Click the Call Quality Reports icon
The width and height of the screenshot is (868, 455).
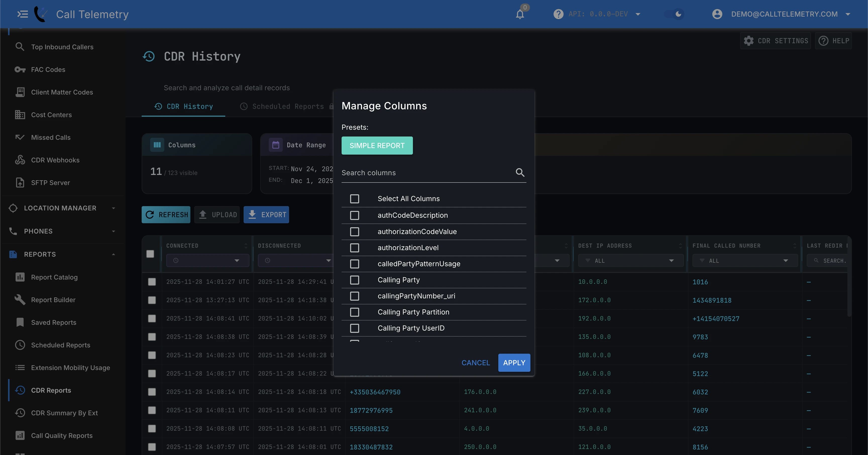click(20, 435)
